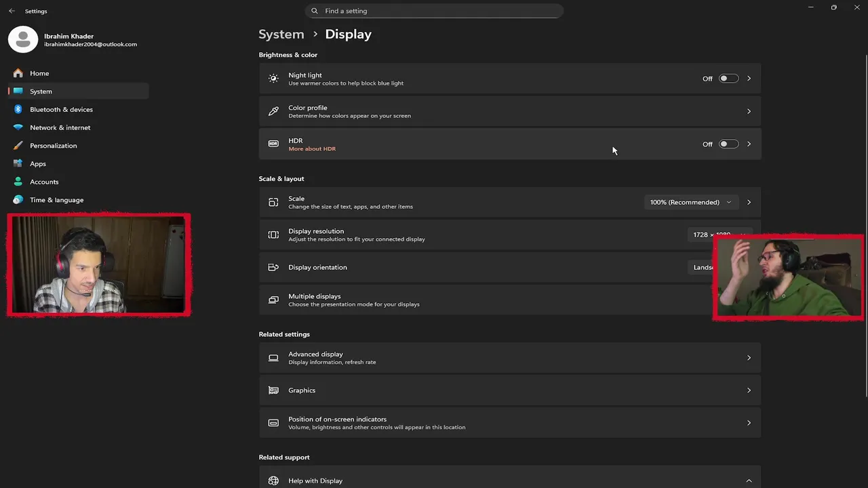The width and height of the screenshot is (868, 488).
Task: Click the Find a setting search box
Action: pyautogui.click(x=434, y=11)
